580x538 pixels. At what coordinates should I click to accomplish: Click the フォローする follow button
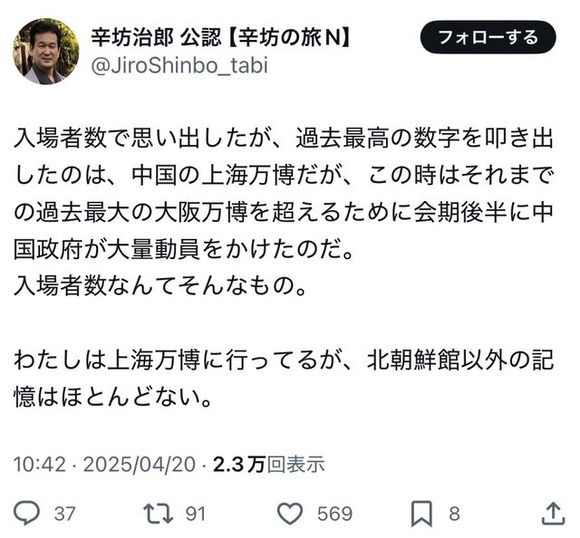point(488,37)
